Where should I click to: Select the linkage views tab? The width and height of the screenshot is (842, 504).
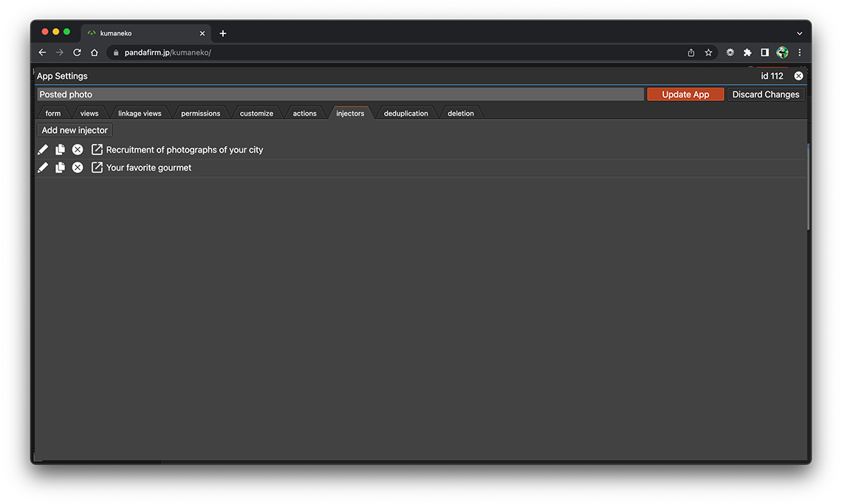(140, 114)
